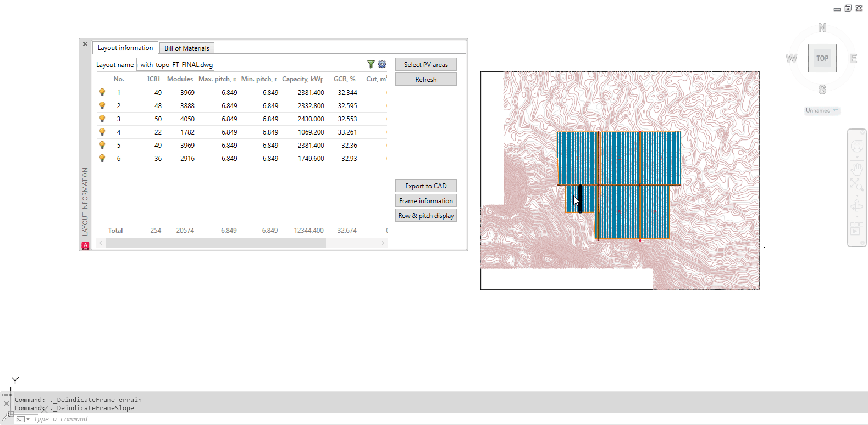Sort by the No. column header
Image resolution: width=868 pixels, height=425 pixels.
tap(119, 79)
